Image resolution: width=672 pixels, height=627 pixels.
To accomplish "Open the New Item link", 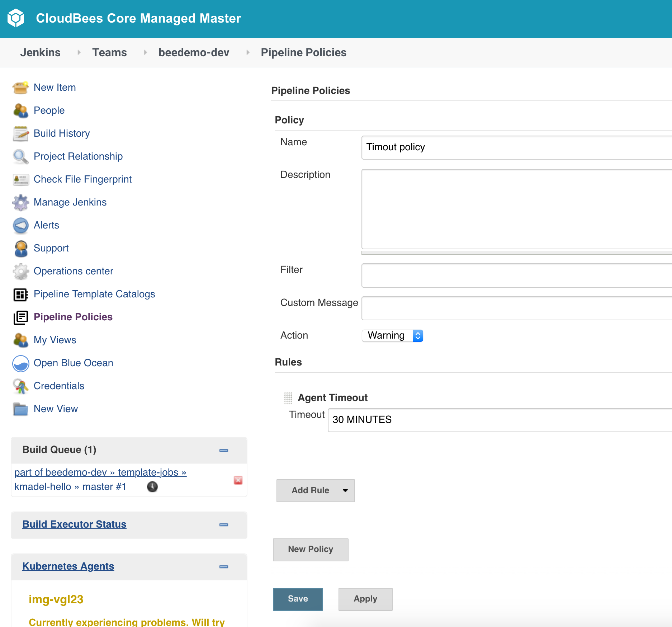I will click(x=55, y=88).
